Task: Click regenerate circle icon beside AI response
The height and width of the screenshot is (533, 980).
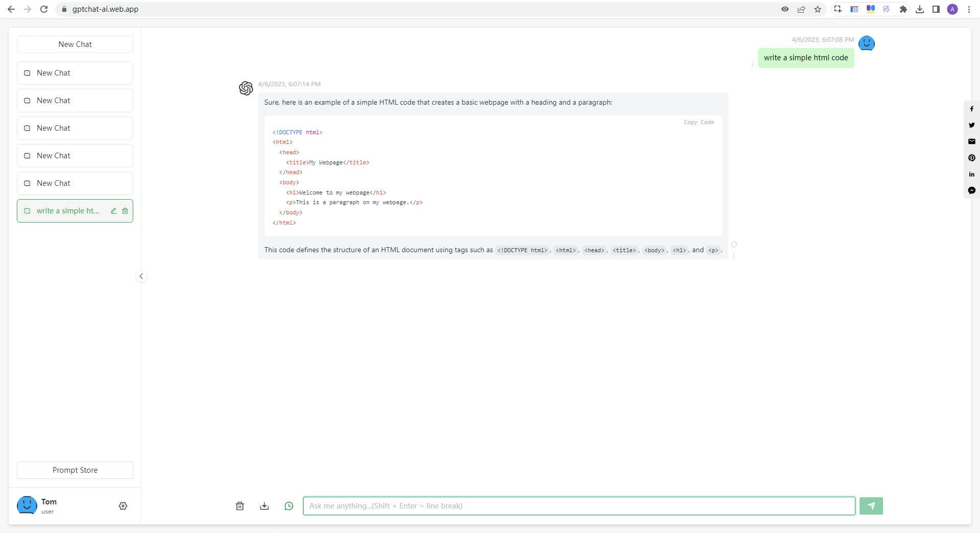Action: [x=734, y=245]
